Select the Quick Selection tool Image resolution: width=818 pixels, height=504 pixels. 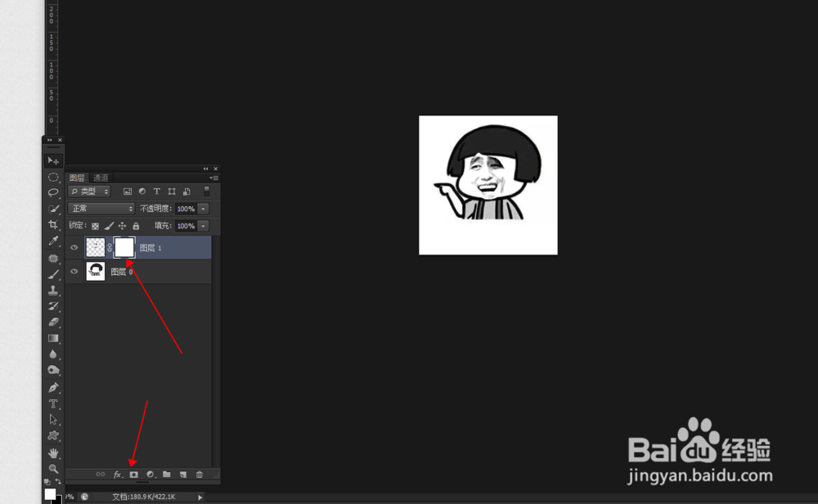pyautogui.click(x=53, y=209)
